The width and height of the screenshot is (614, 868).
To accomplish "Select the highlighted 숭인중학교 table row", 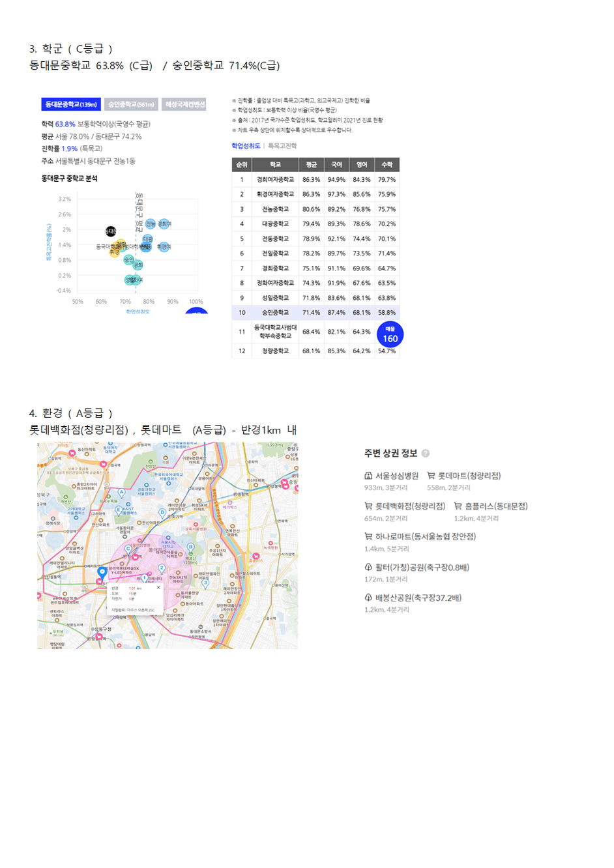I will point(315,312).
